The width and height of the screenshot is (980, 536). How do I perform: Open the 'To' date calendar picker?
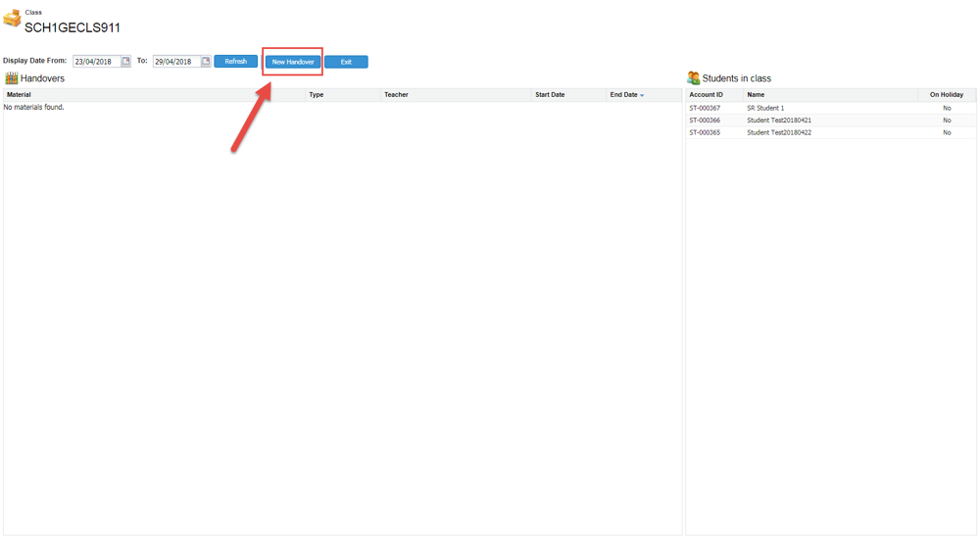click(206, 62)
